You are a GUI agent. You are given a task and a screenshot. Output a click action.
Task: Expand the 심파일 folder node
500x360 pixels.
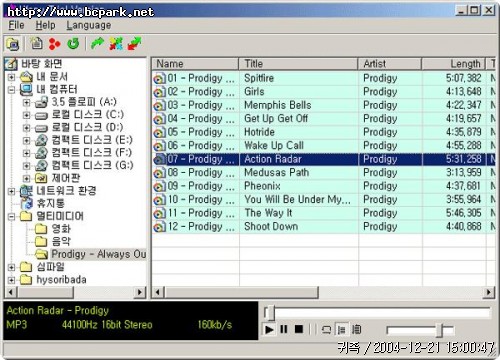coord(11,267)
